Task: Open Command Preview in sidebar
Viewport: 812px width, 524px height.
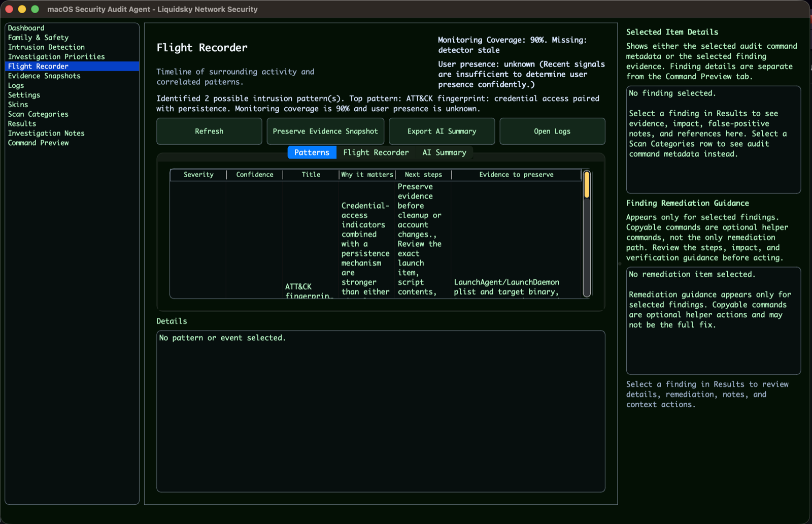Action: tap(72, 143)
